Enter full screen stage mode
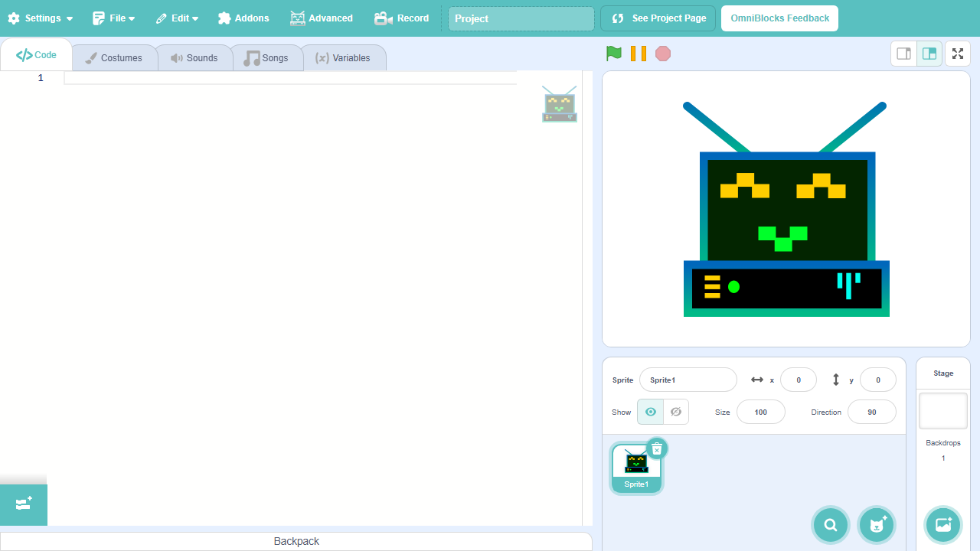The image size is (980, 551). pyautogui.click(x=958, y=54)
